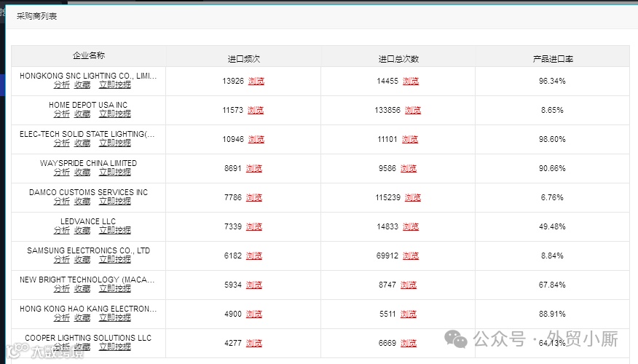Image resolution: width=638 pixels, height=364 pixels.
Task: Open 浏览 link next to 9586
Action: point(409,168)
